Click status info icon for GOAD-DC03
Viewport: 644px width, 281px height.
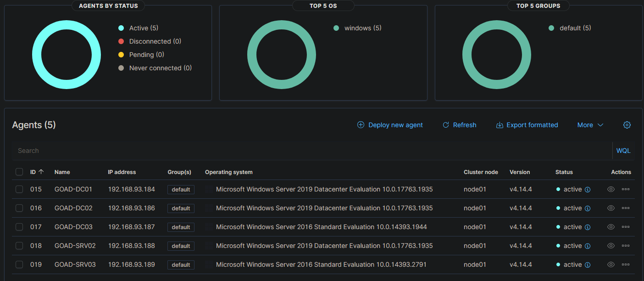[x=588, y=227]
